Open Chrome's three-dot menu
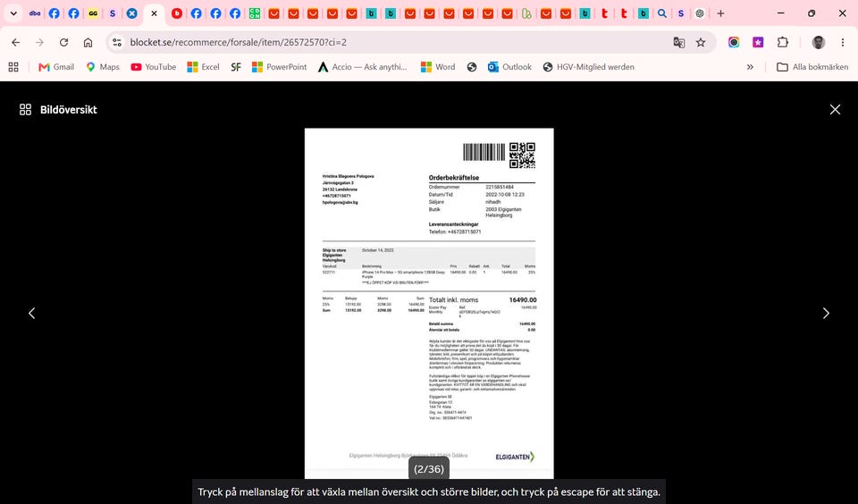 pyautogui.click(x=843, y=42)
